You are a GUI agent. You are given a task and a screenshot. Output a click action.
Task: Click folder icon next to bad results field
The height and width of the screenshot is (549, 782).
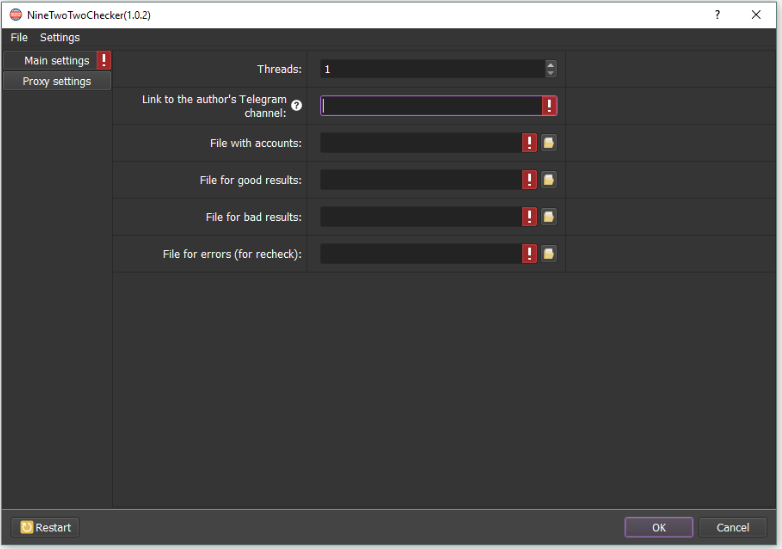(x=548, y=217)
